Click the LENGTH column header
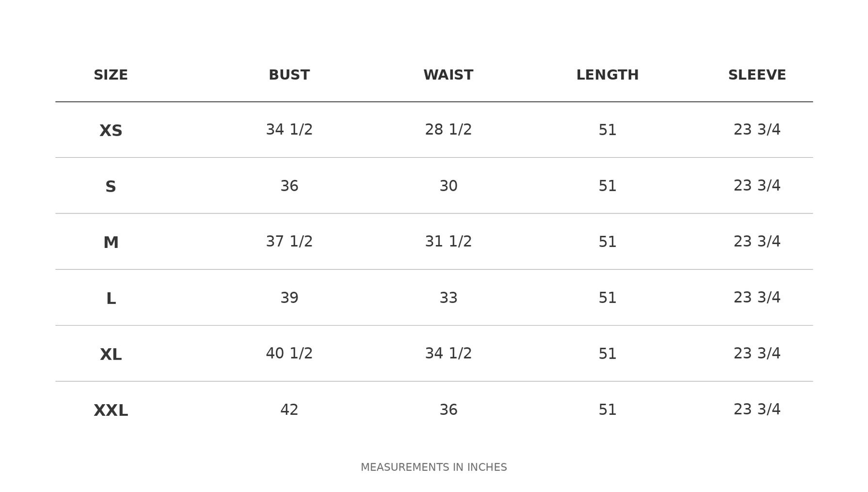868x492 pixels. tap(607, 75)
